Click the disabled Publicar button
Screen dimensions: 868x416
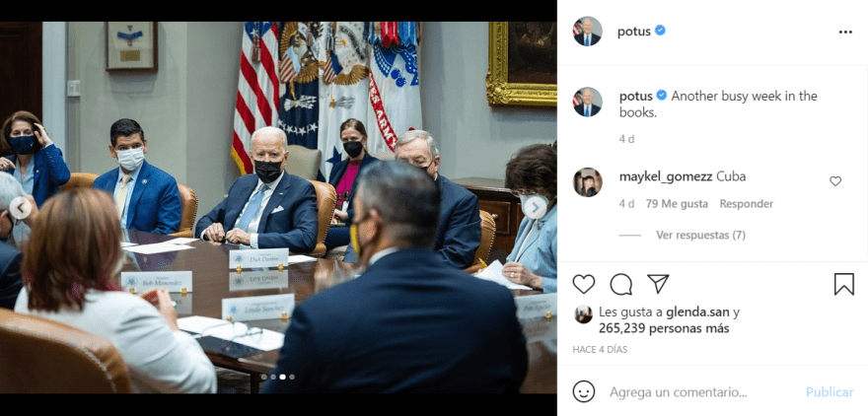830,392
